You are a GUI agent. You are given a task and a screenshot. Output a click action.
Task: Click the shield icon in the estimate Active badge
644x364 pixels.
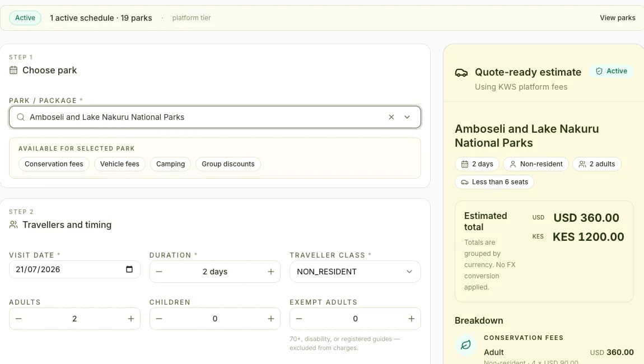point(599,71)
